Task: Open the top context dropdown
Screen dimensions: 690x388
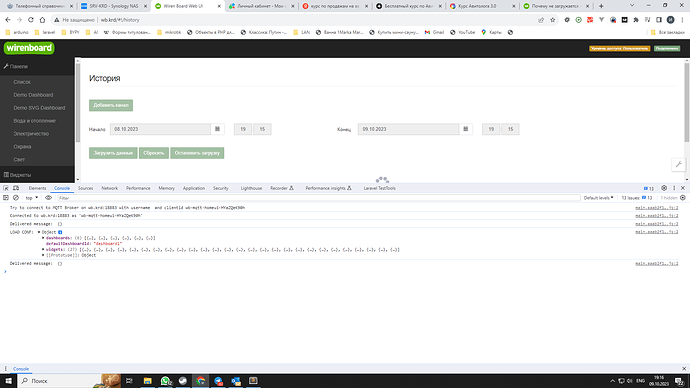Action: [x=32, y=198]
